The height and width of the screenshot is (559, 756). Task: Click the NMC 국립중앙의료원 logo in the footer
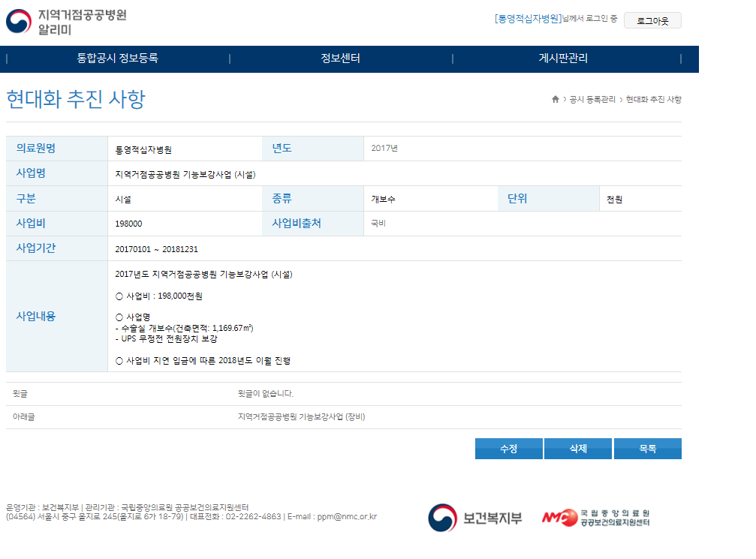pyautogui.click(x=596, y=518)
